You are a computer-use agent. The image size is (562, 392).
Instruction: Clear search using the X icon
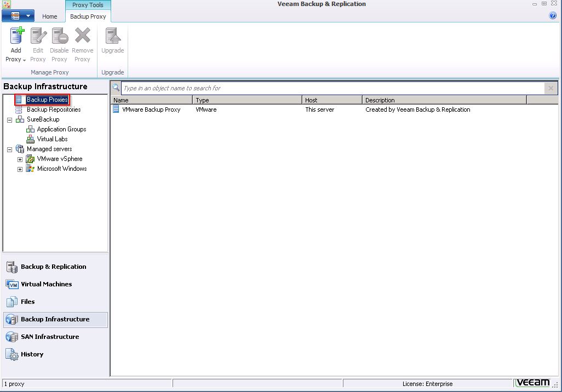point(550,88)
